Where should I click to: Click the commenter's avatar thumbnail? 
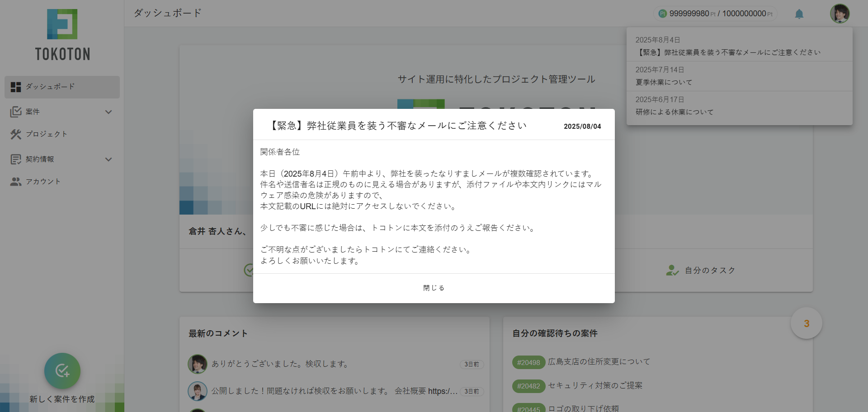pos(197,364)
